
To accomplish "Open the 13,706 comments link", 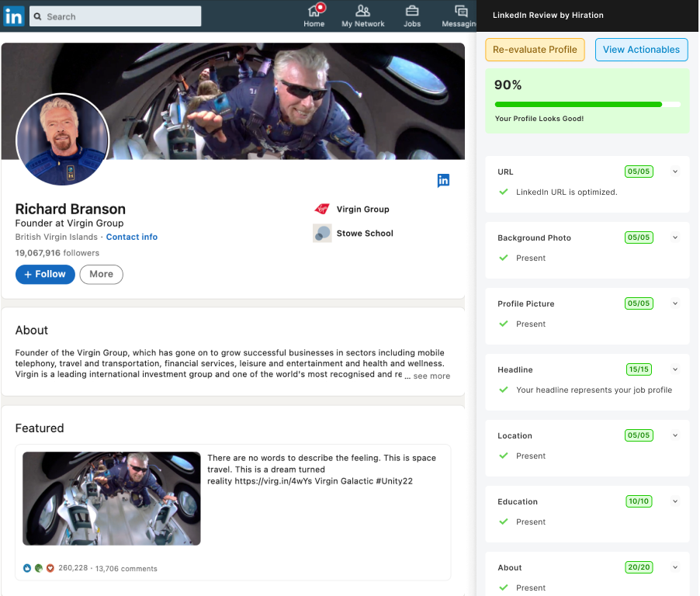I will pos(126,568).
